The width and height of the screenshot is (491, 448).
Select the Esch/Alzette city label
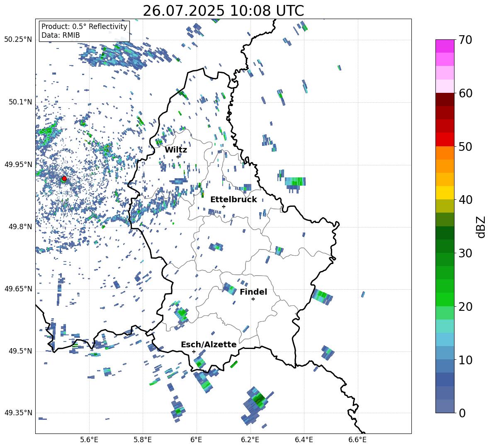coord(209,344)
